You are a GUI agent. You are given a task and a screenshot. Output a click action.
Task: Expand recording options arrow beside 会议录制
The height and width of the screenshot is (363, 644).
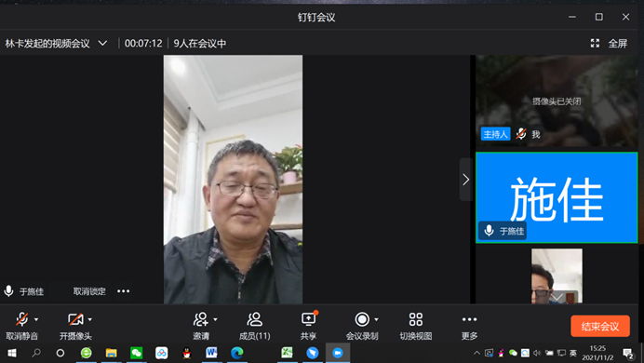376,319
